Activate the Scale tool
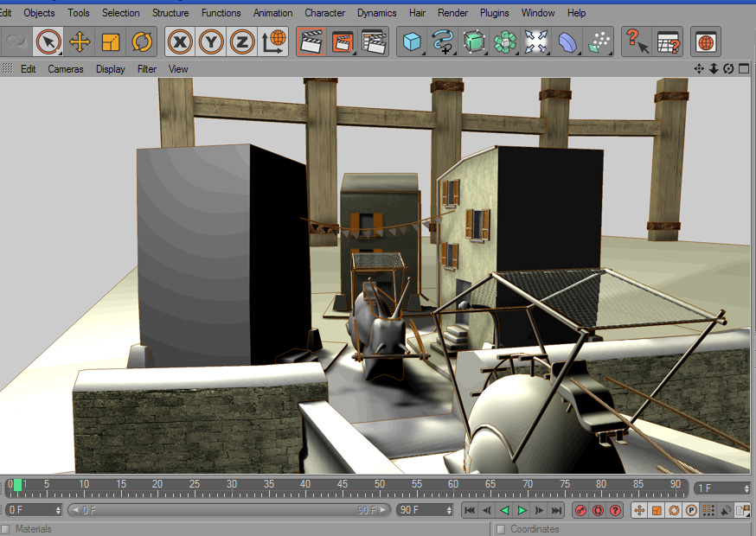756x536 pixels. (x=111, y=42)
